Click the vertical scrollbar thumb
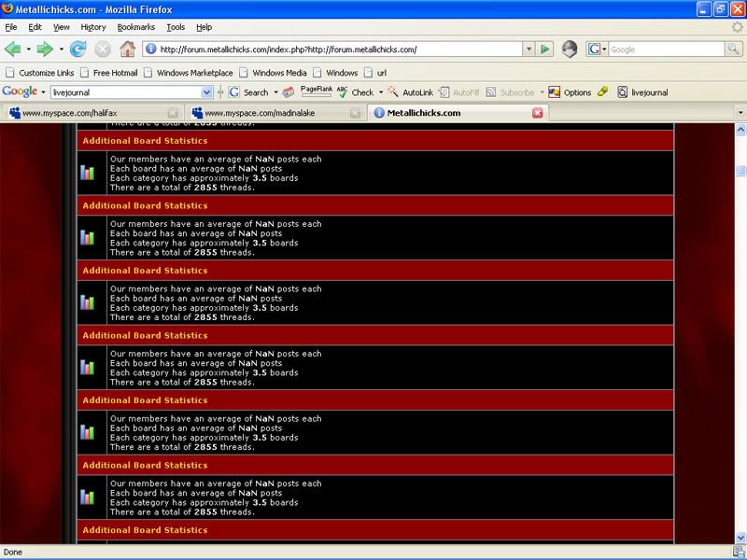Image resolution: width=747 pixels, height=560 pixels. pos(740,171)
